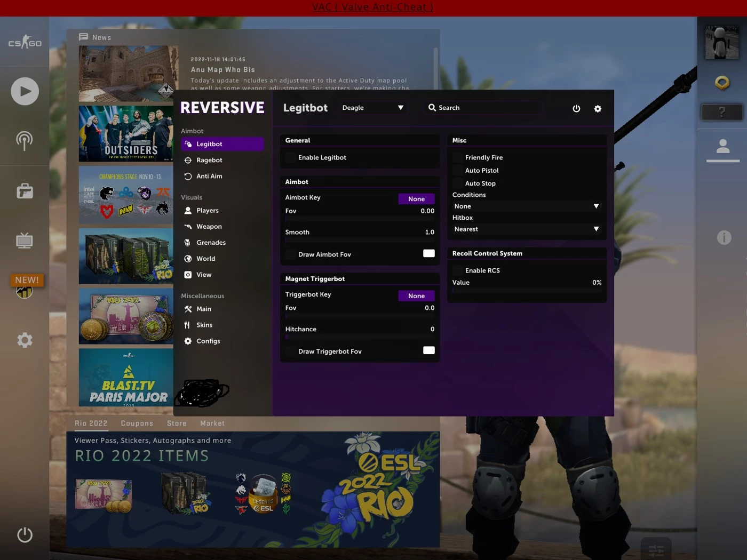Open the Watch TV icon
Viewport: 747px width, 560px height.
coord(25,241)
